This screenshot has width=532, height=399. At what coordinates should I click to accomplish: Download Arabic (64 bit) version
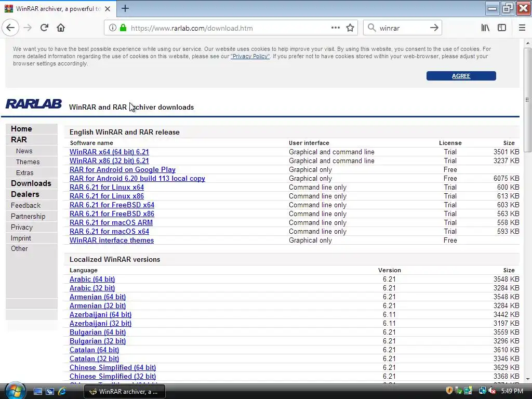coord(92,279)
